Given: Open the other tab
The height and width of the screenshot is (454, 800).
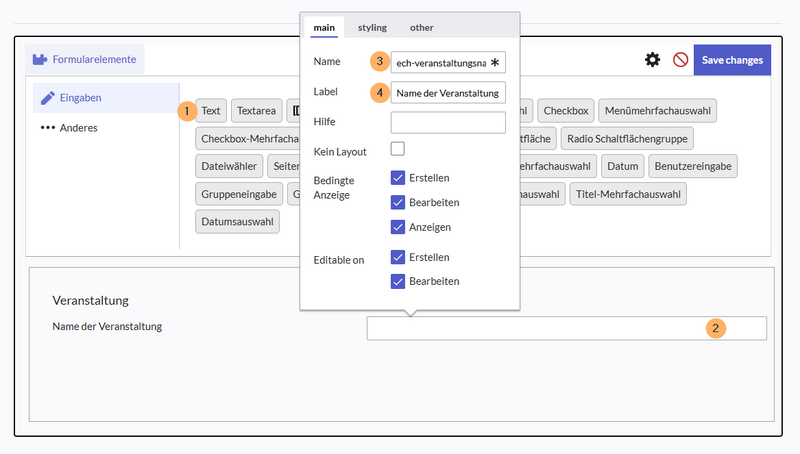Looking at the screenshot, I should pyautogui.click(x=421, y=28).
